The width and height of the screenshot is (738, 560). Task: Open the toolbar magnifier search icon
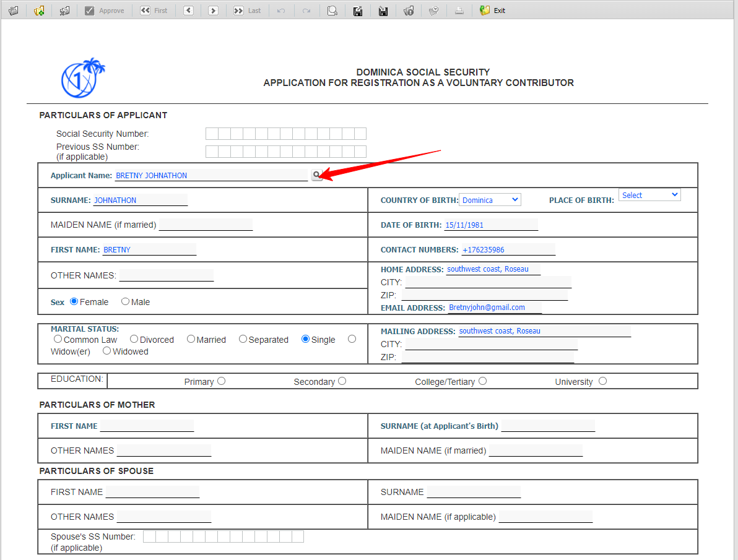332,11
